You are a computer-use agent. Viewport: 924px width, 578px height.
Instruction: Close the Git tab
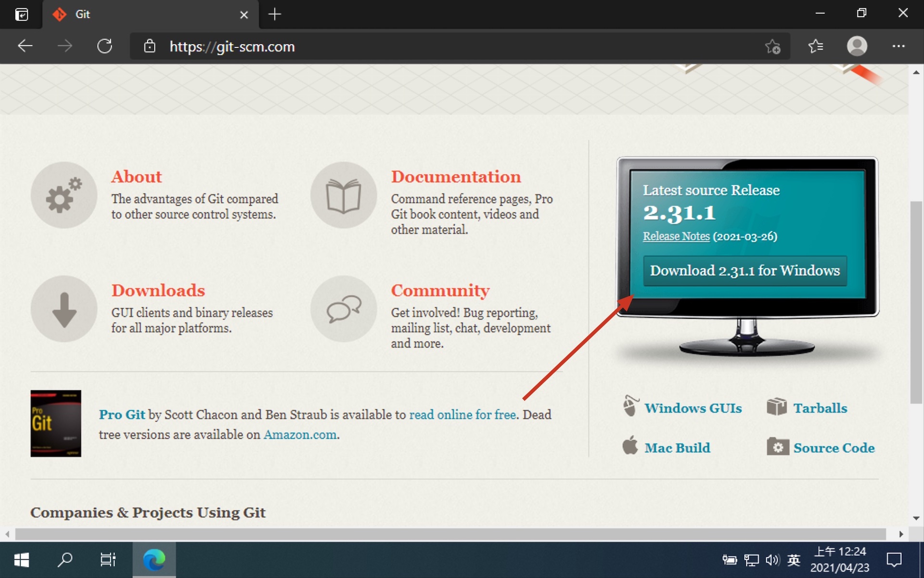click(244, 15)
